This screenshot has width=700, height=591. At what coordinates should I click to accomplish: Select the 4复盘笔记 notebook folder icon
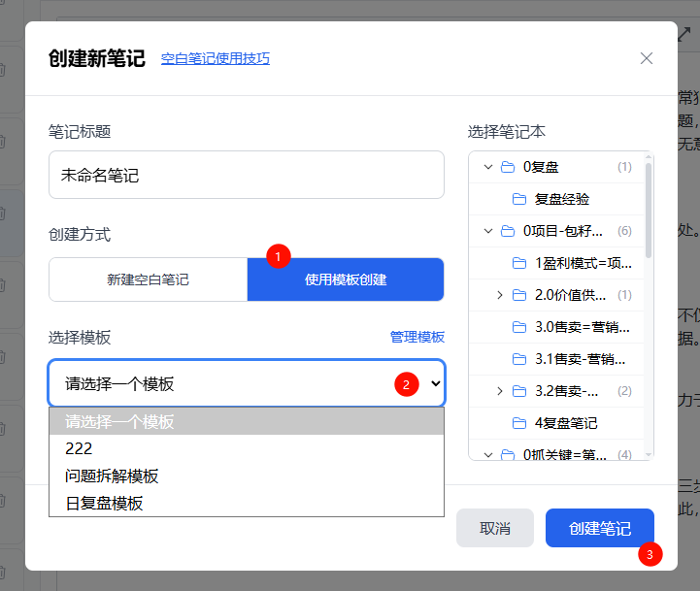click(x=519, y=423)
